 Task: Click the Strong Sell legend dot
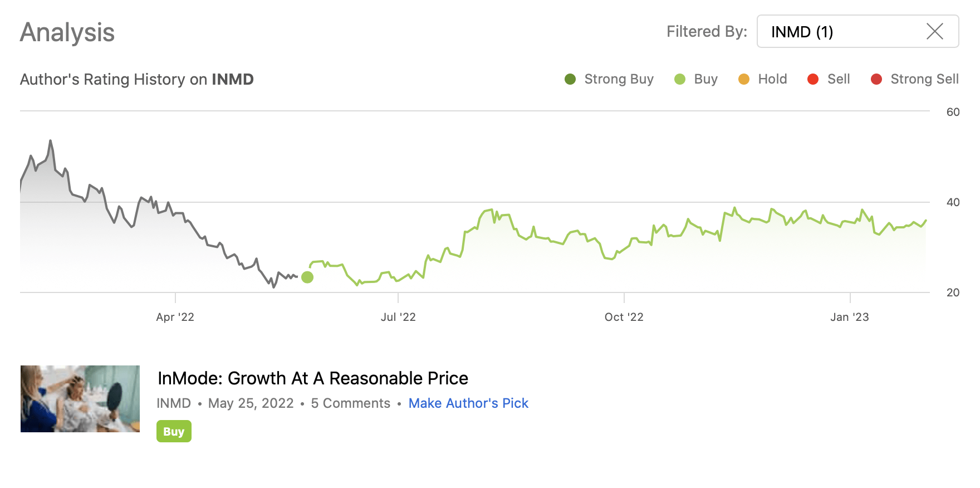877,79
